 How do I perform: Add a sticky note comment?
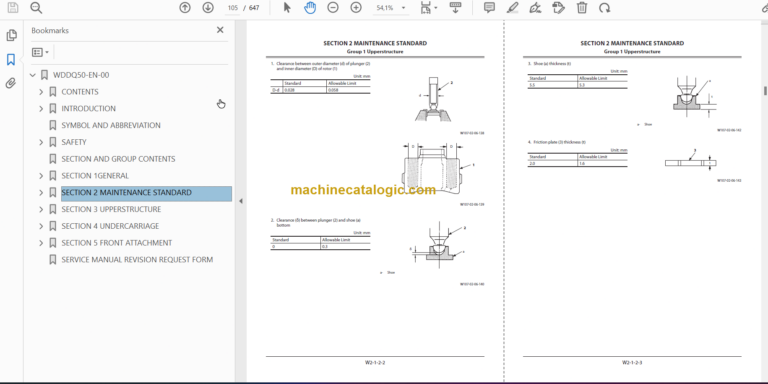[489, 7]
